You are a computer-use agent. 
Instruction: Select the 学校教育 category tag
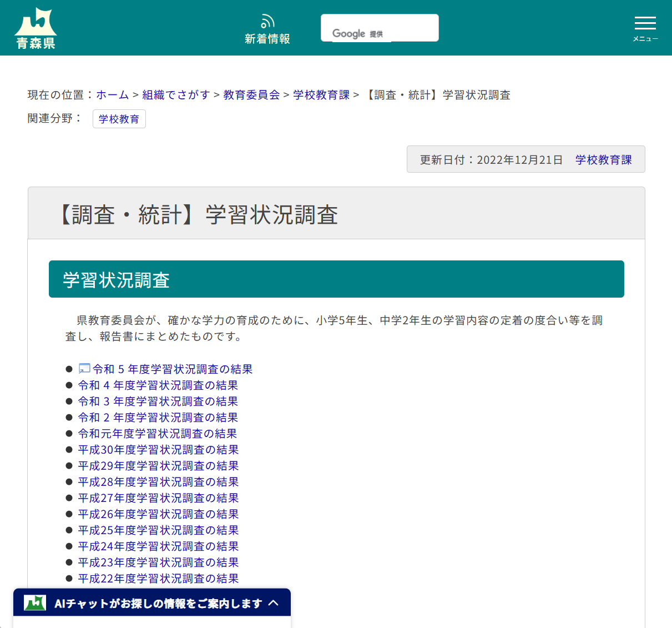119,118
